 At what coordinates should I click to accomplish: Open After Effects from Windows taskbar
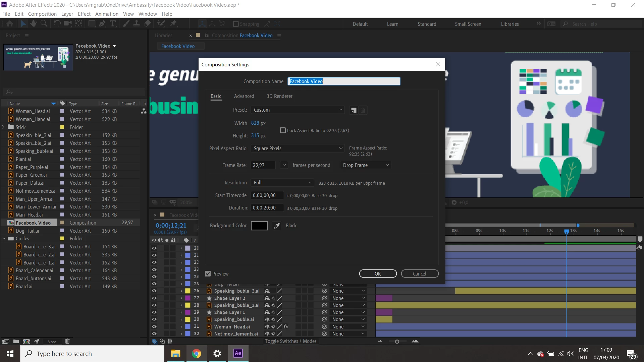point(238,353)
